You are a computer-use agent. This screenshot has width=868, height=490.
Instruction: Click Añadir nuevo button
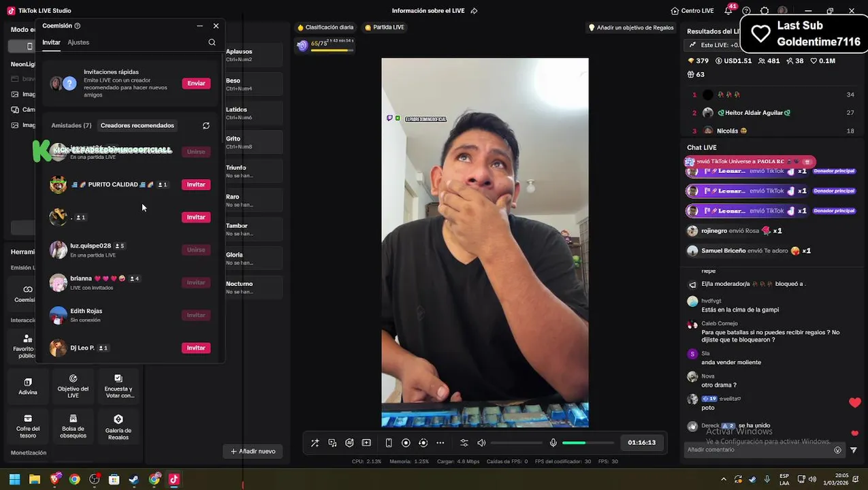pos(253,451)
